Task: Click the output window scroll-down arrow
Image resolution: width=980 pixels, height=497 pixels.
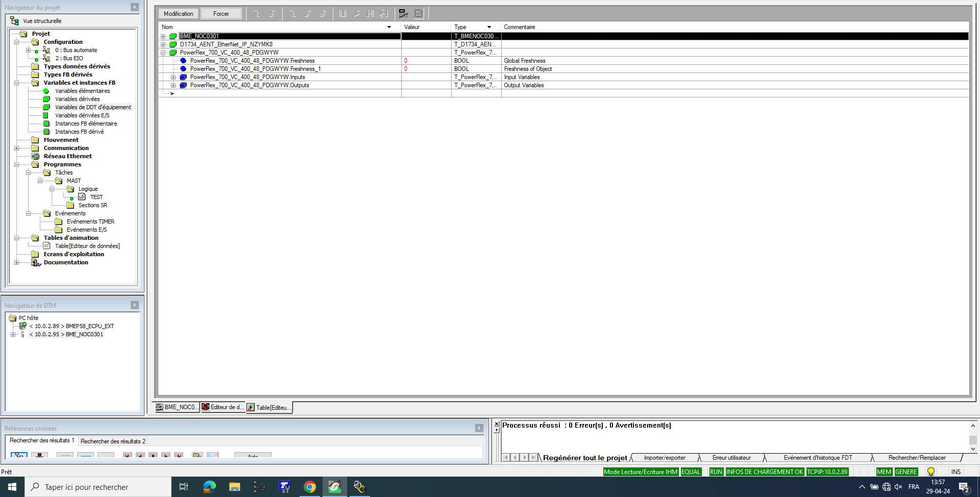Action: click(x=973, y=449)
